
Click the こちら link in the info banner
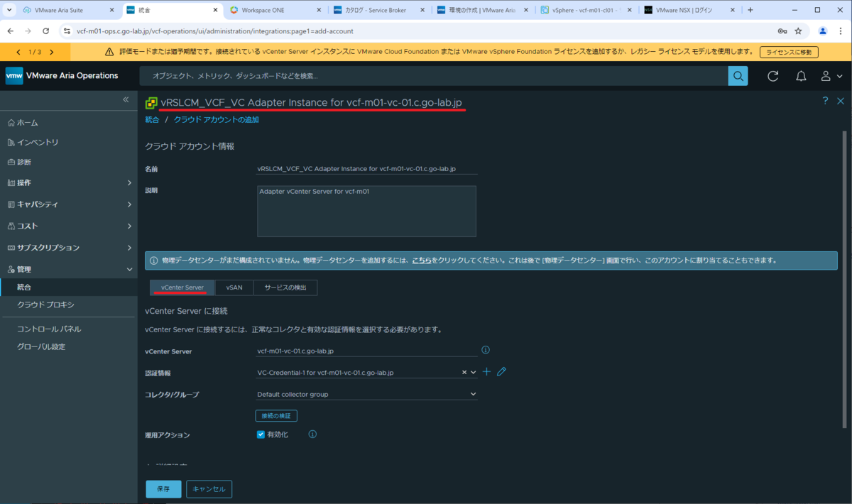[422, 260]
